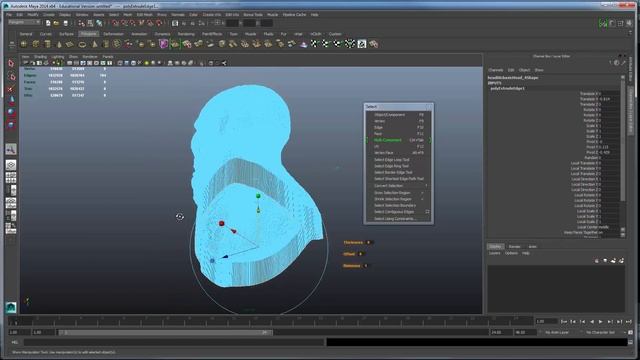The image size is (640, 360).
Task: Select the Render layer tab
Action: coord(514,247)
